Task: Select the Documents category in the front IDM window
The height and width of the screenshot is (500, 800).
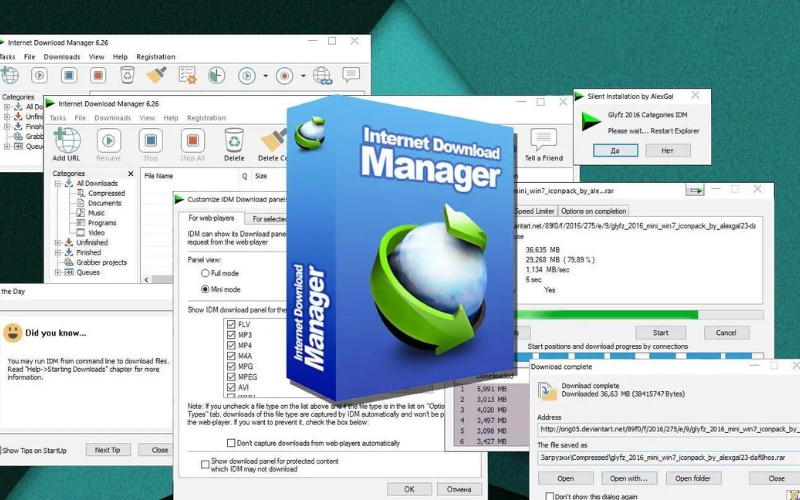Action: [x=105, y=203]
